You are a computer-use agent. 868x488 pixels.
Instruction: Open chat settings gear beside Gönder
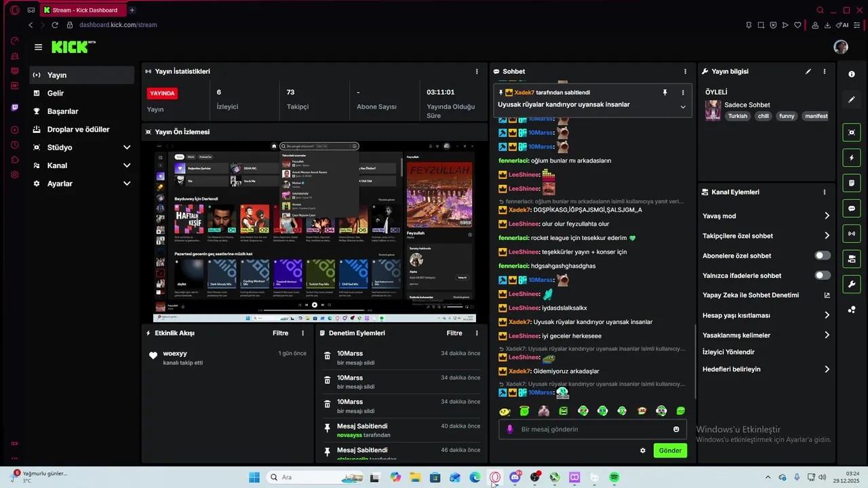pyautogui.click(x=643, y=450)
